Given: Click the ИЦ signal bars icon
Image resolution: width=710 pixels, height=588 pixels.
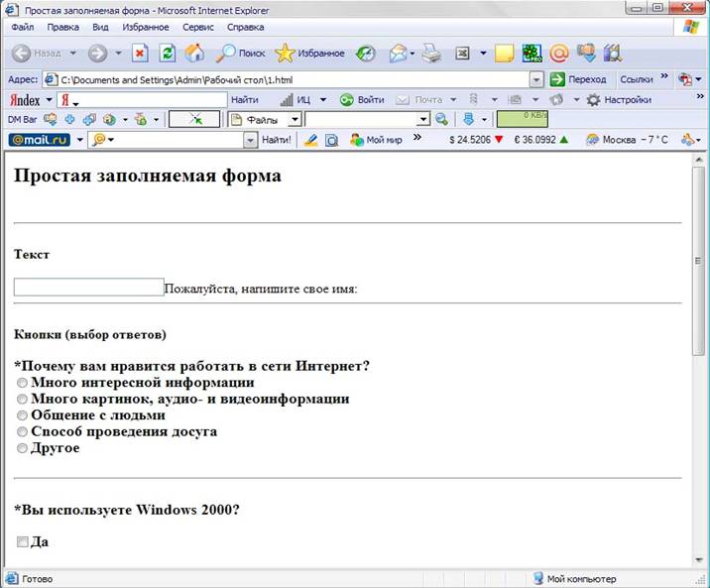Looking at the screenshot, I should [x=287, y=100].
